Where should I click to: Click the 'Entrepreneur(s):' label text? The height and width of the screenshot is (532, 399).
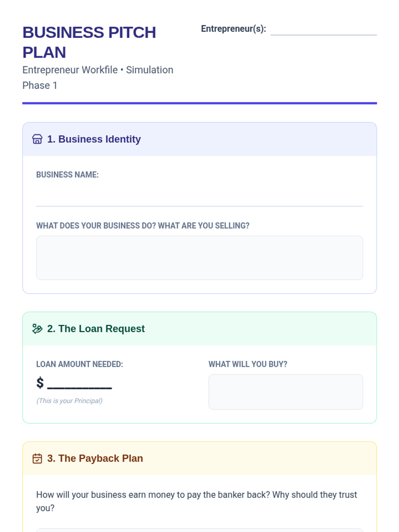233,29
